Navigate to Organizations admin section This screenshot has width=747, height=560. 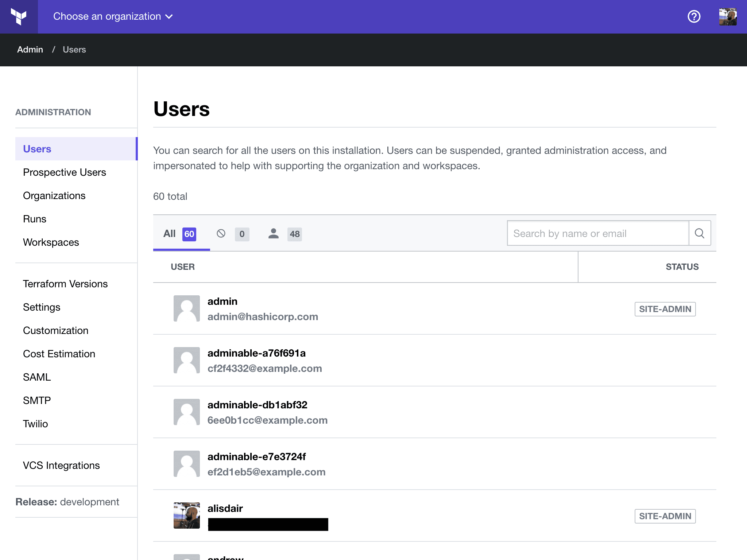tap(54, 195)
